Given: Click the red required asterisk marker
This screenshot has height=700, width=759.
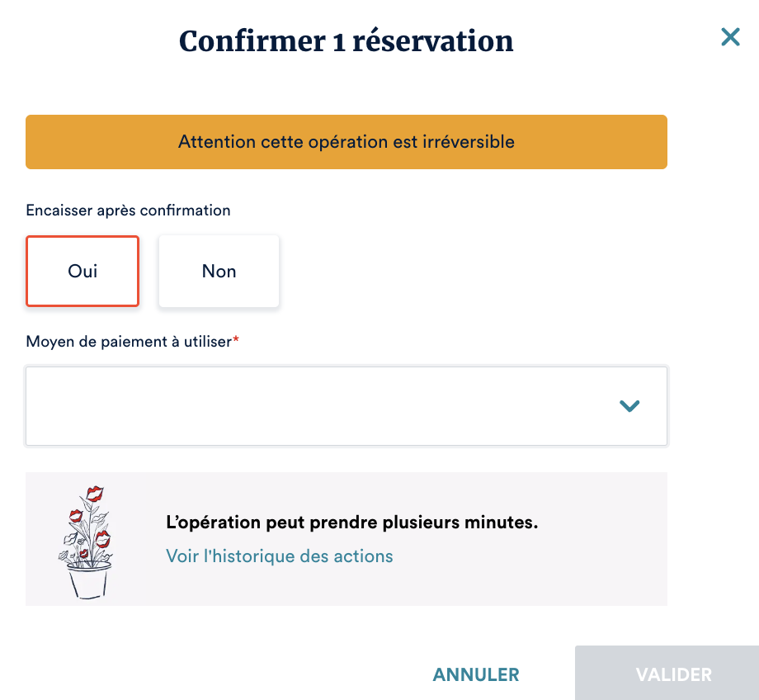Looking at the screenshot, I should tap(236, 341).
